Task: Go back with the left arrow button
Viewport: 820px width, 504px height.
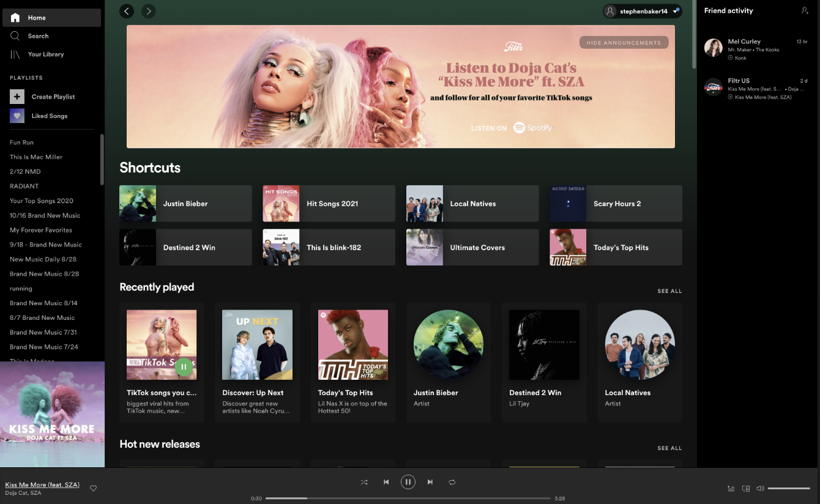Action: [x=127, y=11]
